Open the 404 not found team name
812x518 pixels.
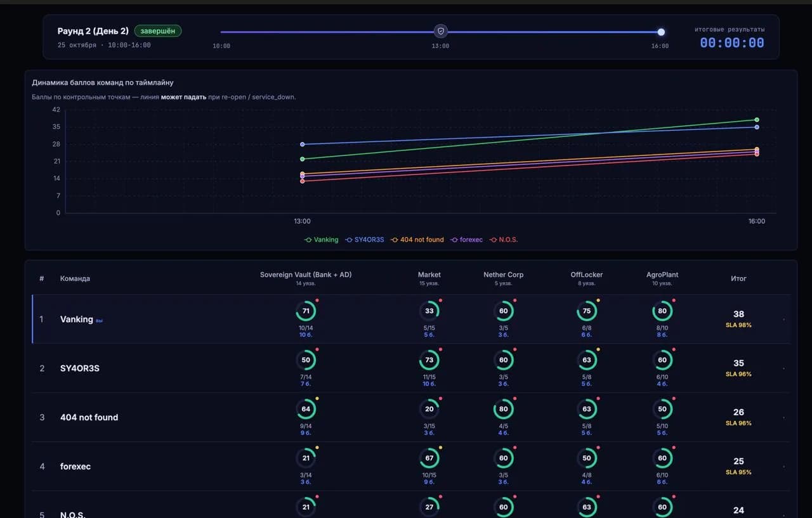[89, 417]
